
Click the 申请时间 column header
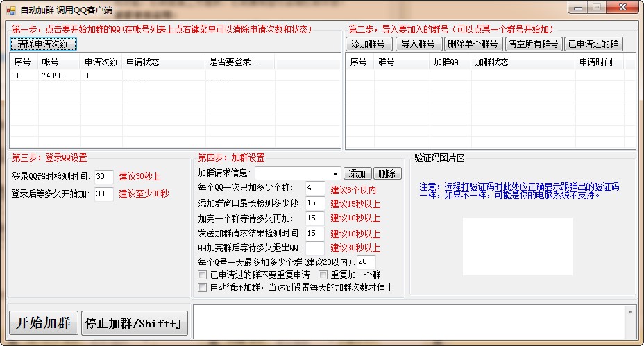[597, 62]
